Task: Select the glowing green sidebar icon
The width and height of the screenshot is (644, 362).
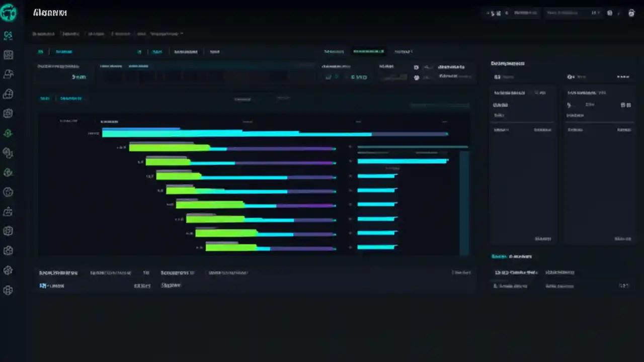Action: coord(8,133)
